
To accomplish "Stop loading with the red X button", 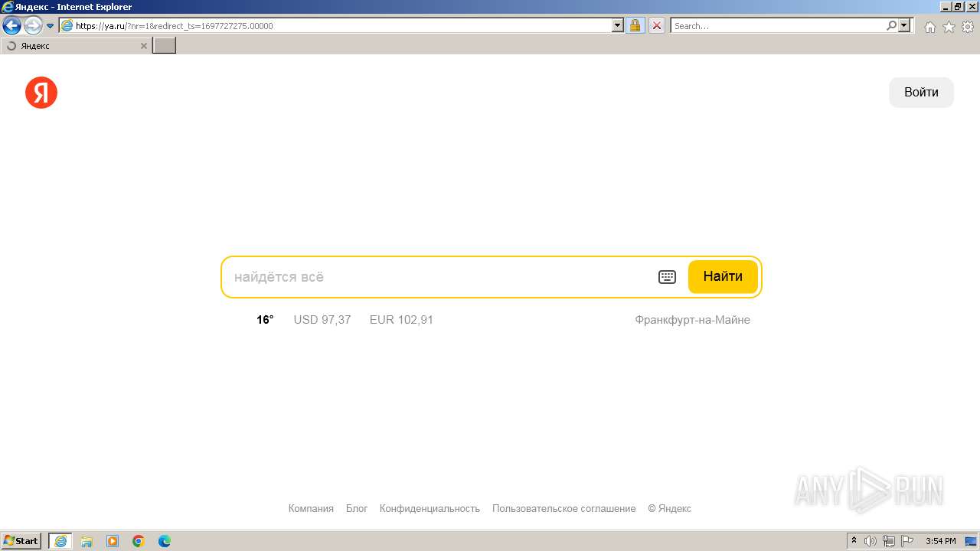I will tap(657, 26).
